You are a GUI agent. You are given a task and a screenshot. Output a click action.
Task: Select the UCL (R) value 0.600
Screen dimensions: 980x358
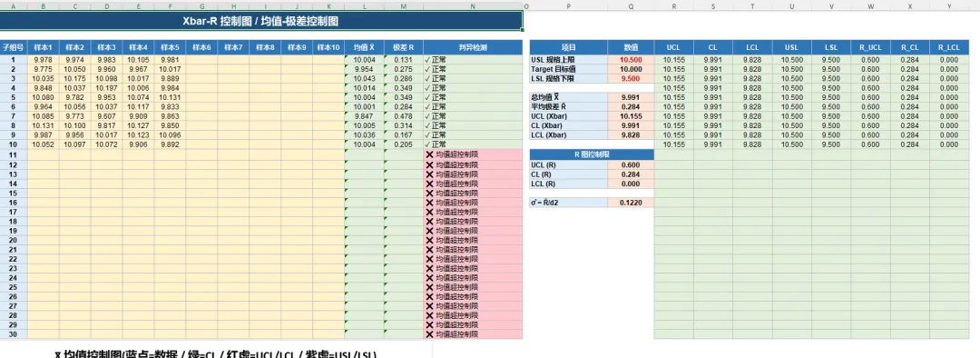pyautogui.click(x=631, y=164)
